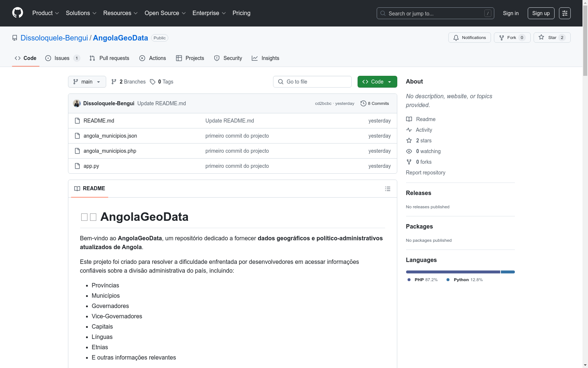Image resolution: width=588 pixels, height=368 pixels.
Task: Click the Update README.md latest commit message
Action: click(162, 103)
